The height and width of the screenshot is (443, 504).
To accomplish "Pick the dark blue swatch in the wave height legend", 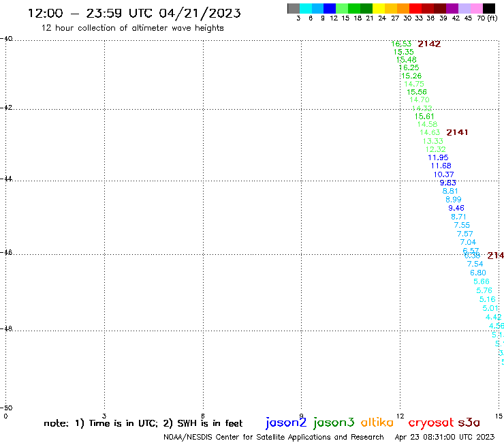I will click(x=330, y=8).
